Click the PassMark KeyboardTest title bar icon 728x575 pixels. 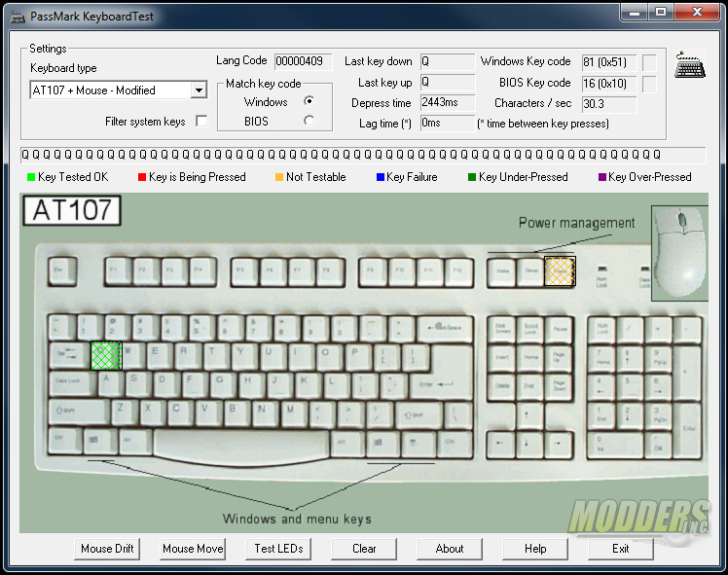tap(18, 17)
